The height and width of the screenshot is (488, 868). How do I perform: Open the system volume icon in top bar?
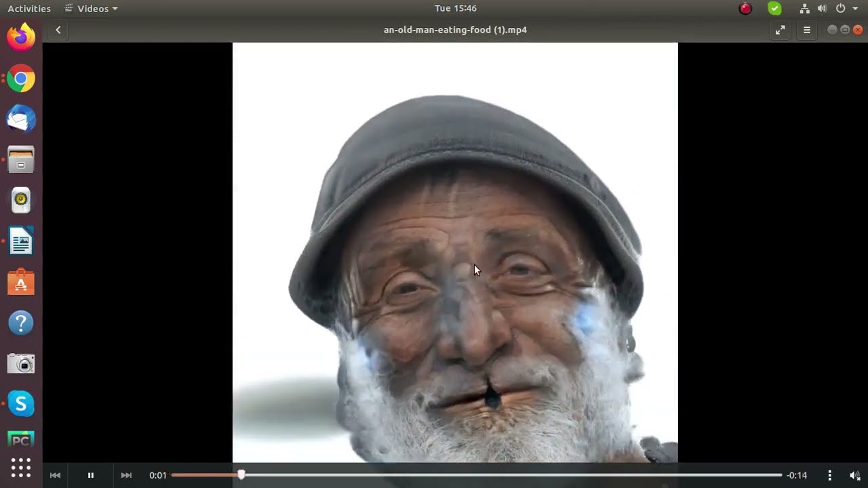pos(822,8)
